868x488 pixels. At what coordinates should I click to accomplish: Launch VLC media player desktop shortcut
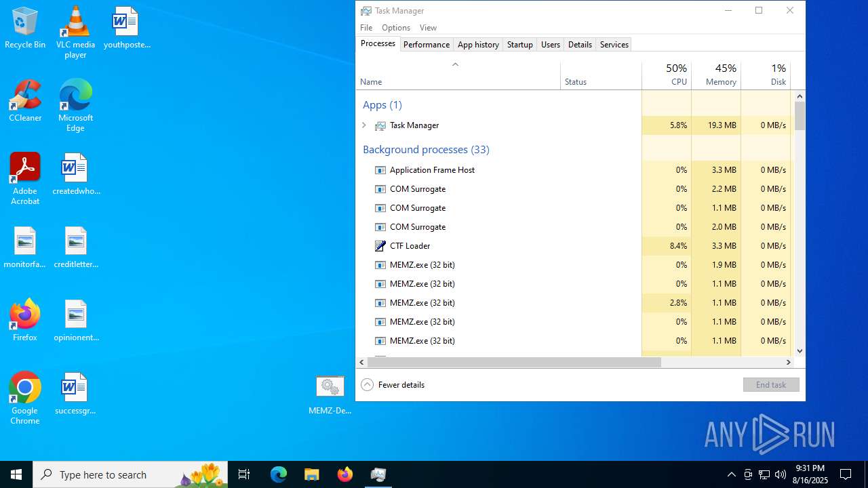[x=75, y=33]
